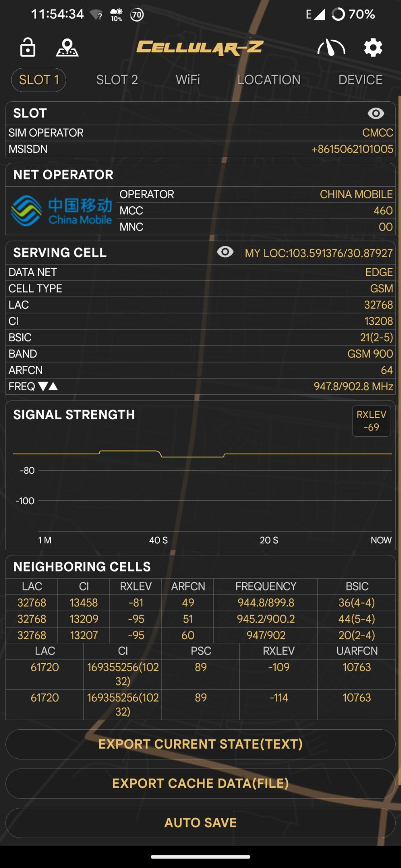Open the DEVICE tab
The width and height of the screenshot is (401, 868).
coord(360,80)
